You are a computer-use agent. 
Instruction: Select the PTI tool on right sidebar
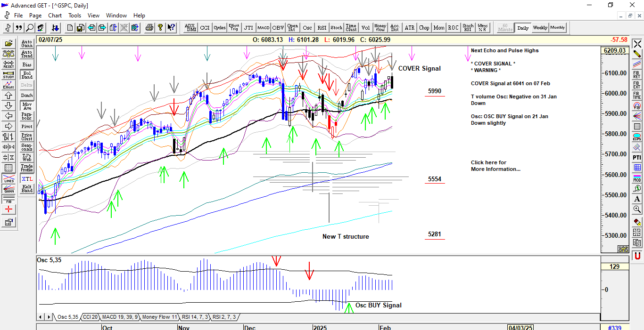coord(637,157)
